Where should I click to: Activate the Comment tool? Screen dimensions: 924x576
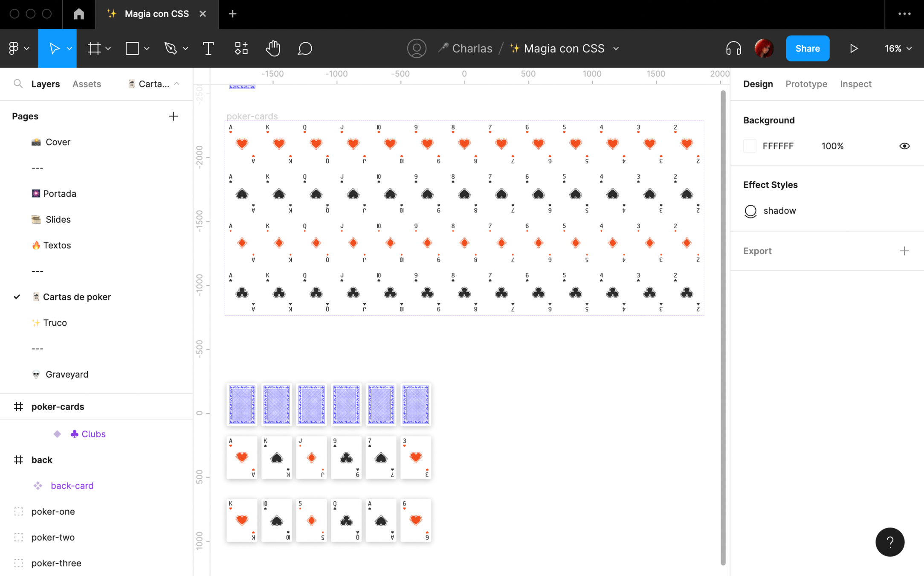click(x=304, y=48)
